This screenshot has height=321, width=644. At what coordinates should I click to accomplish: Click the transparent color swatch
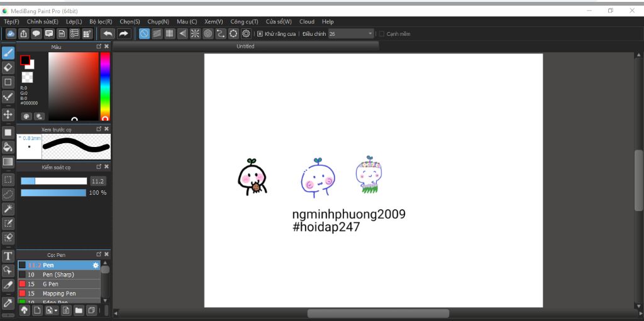[x=27, y=77]
